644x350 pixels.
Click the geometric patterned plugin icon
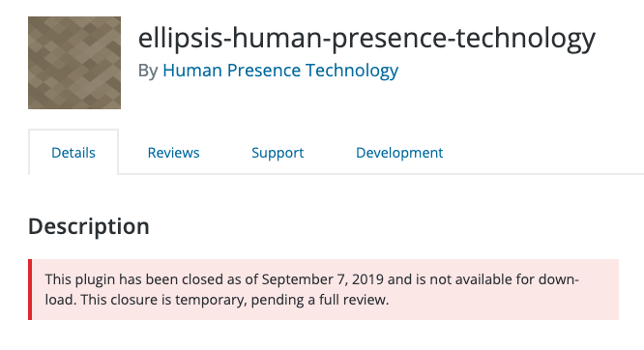(74, 63)
